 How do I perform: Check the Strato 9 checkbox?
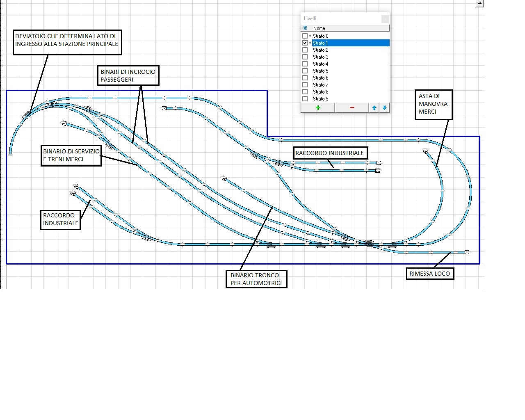[x=305, y=99]
